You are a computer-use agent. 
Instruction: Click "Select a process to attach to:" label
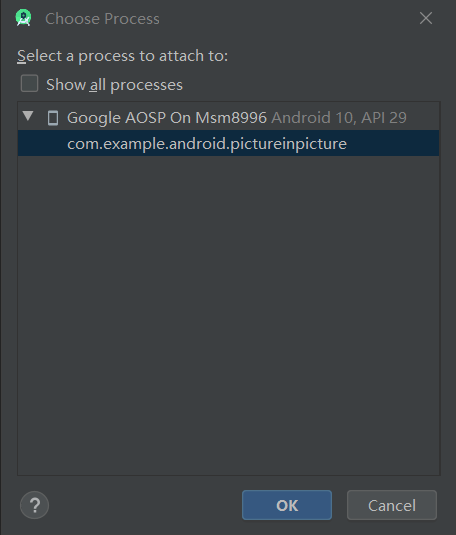coord(123,56)
